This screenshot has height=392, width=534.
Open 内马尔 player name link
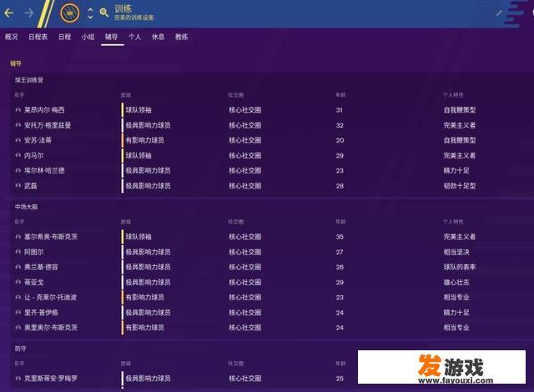[33, 155]
